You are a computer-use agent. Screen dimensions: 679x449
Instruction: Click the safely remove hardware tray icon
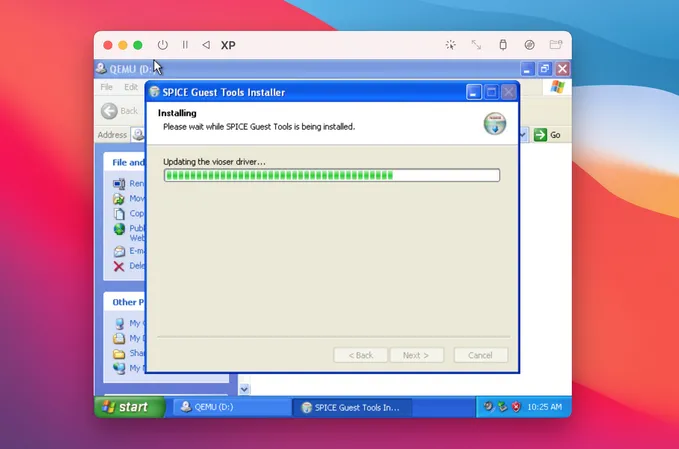pos(502,407)
